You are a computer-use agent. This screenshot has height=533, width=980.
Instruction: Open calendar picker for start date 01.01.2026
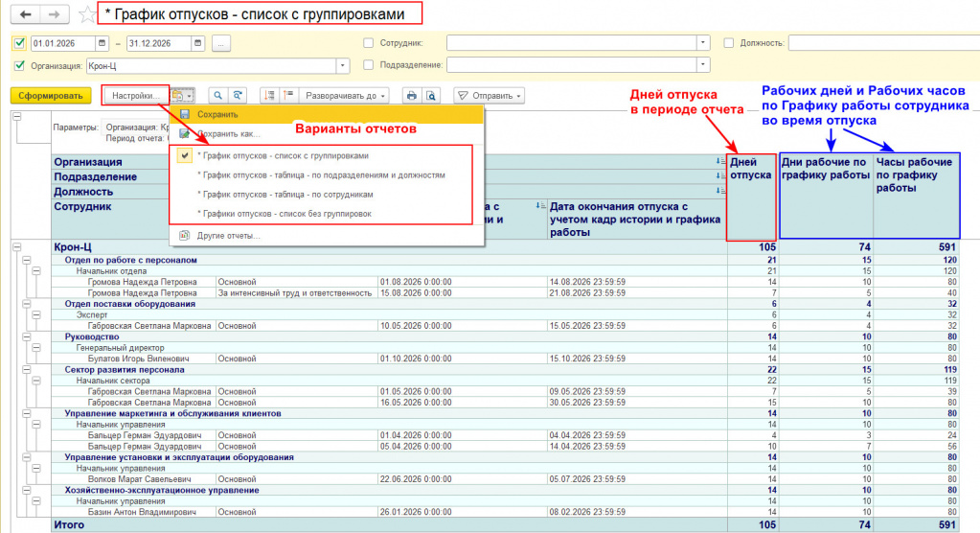[x=100, y=44]
